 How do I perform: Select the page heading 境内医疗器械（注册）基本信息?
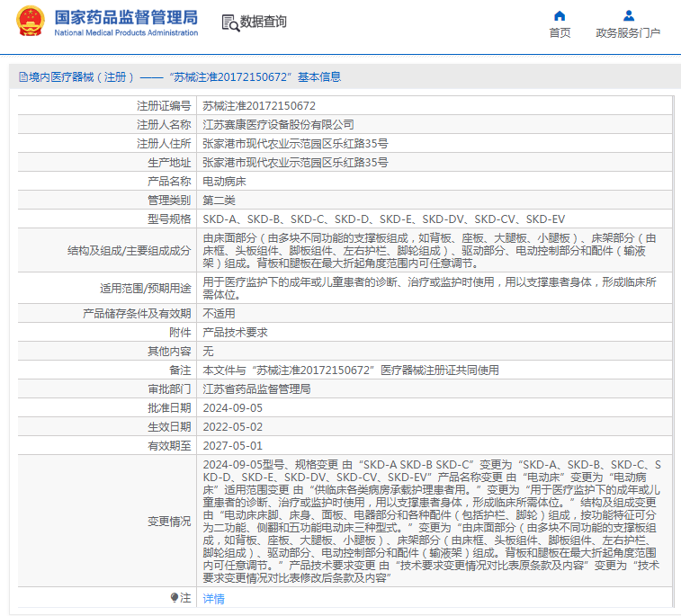tap(180, 77)
